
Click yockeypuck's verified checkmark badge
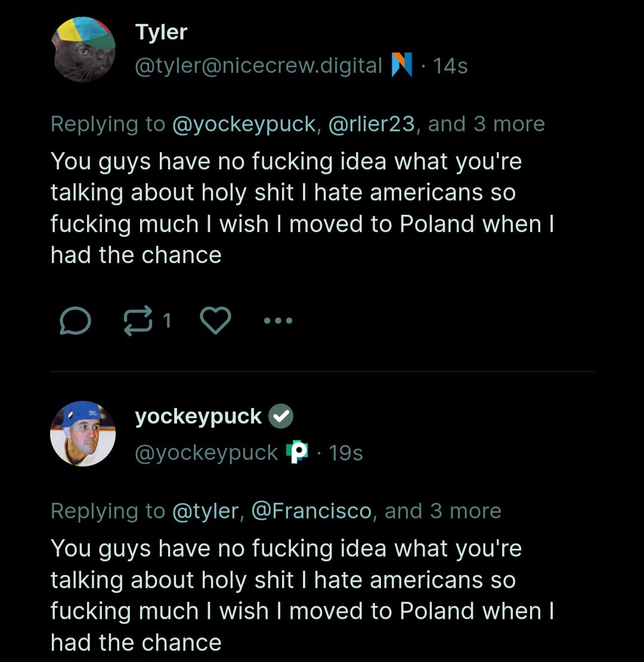click(x=281, y=417)
